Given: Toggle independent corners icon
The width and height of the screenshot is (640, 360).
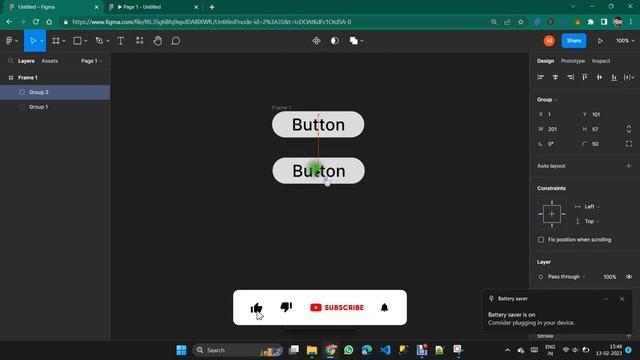Looking at the screenshot, I should tap(629, 144).
